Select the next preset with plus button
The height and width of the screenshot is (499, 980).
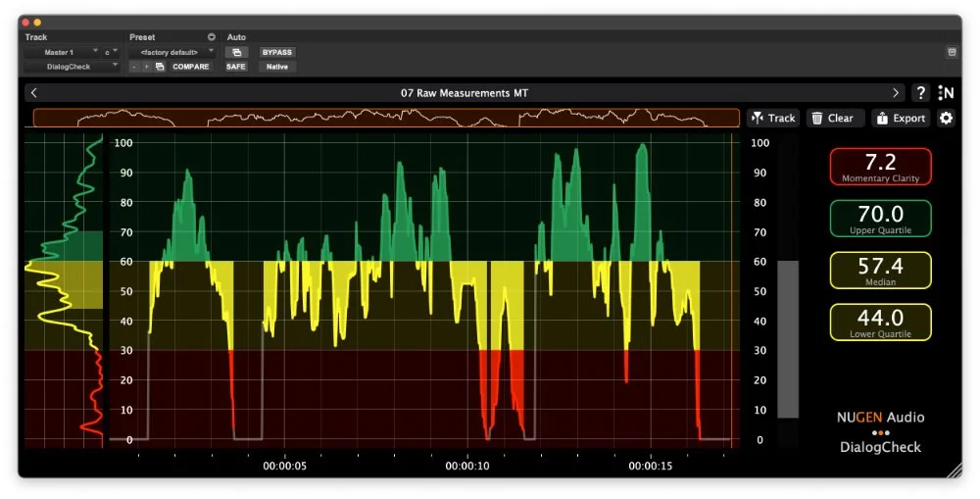click(146, 67)
